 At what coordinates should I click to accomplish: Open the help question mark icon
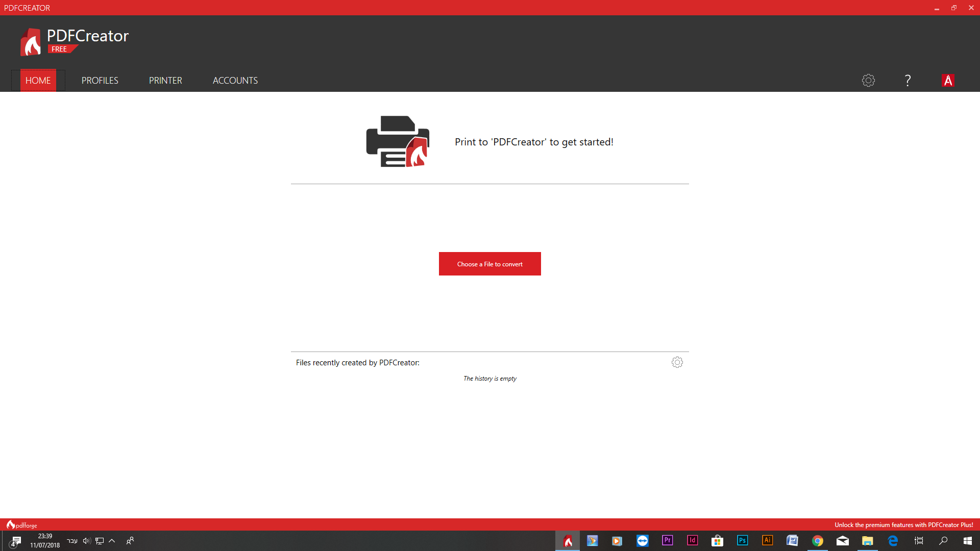pos(908,81)
